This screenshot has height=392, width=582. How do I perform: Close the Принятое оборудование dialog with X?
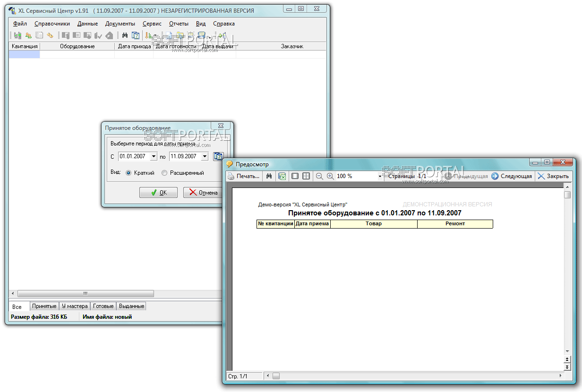click(220, 126)
